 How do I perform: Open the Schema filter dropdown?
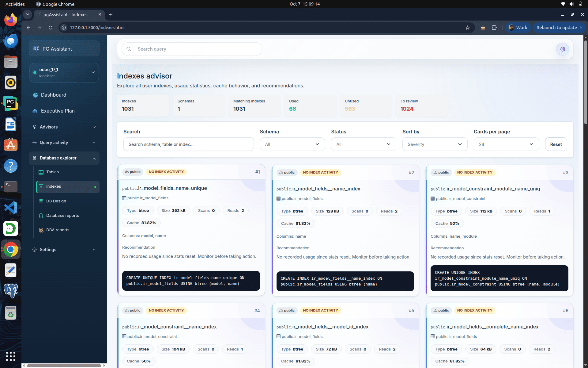(292, 144)
